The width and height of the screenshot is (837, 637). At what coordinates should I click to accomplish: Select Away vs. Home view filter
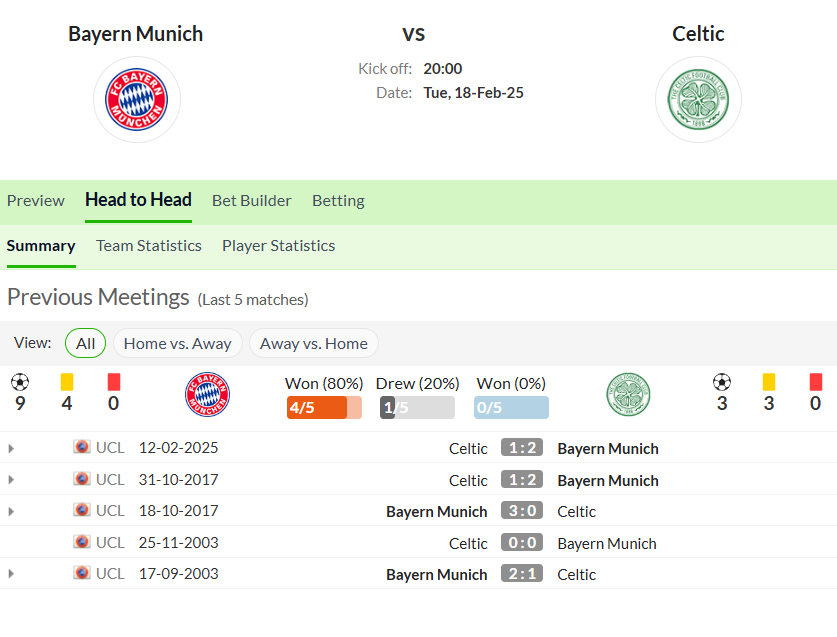(x=313, y=343)
